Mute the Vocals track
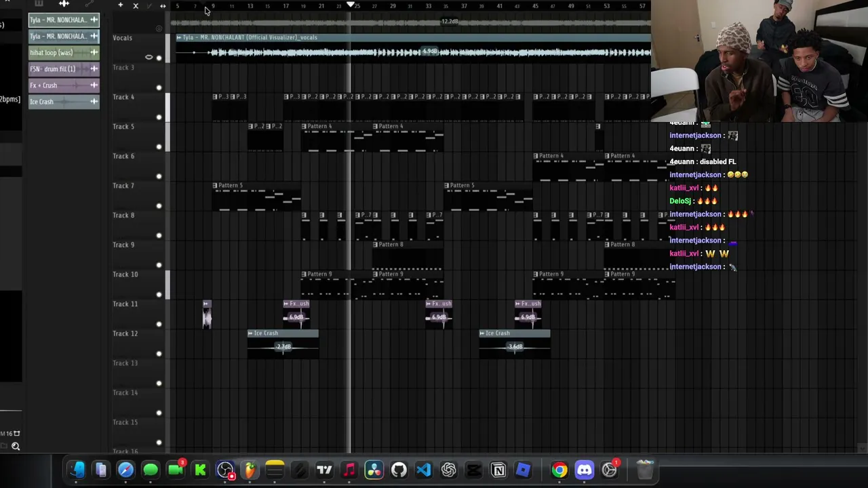 159,58
